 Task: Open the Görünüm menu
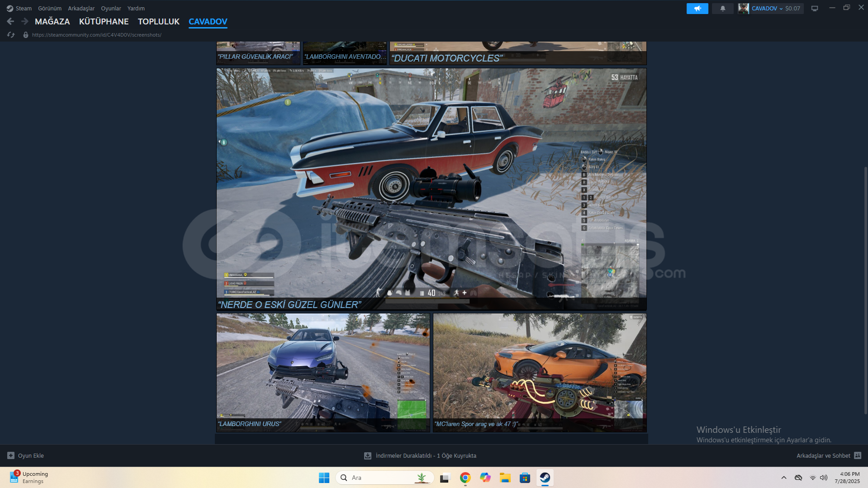point(50,8)
